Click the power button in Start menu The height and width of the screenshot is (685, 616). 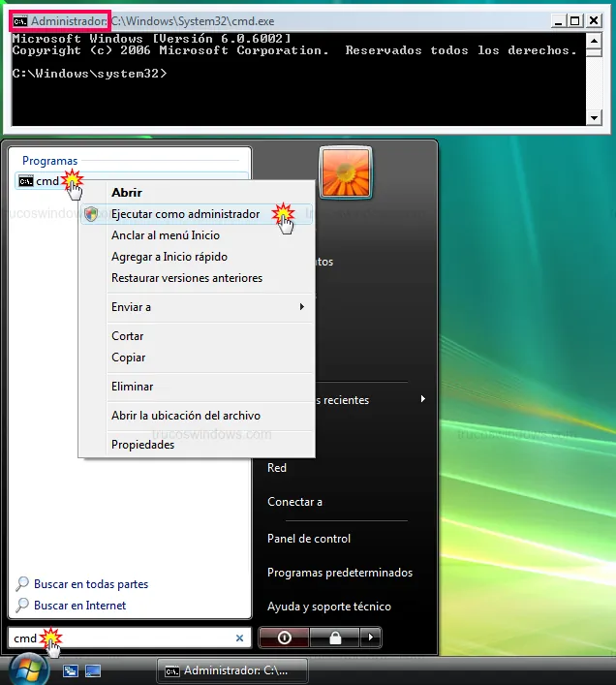pos(285,638)
